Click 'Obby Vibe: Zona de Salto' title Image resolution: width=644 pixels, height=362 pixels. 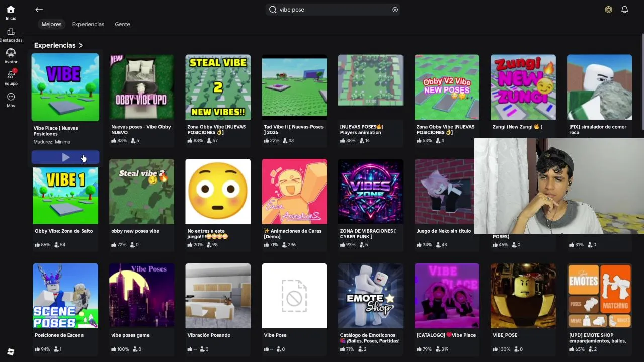point(64,231)
